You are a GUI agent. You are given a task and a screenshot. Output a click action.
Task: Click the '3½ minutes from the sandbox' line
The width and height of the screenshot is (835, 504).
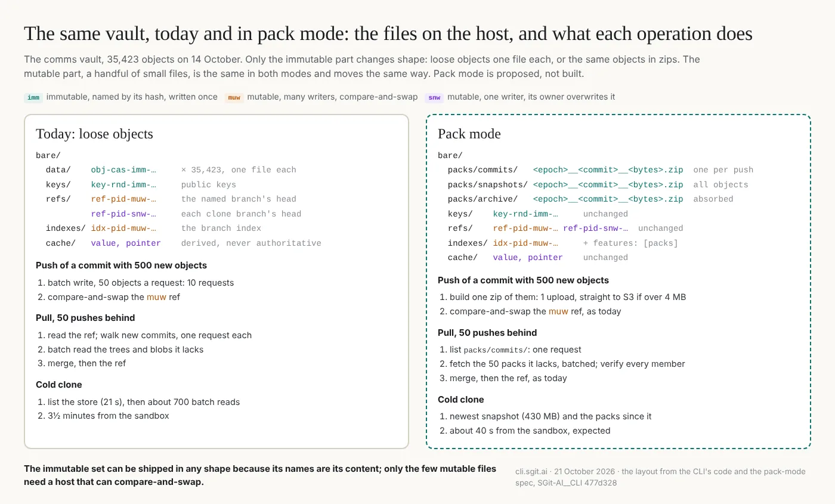pyautogui.click(x=109, y=416)
